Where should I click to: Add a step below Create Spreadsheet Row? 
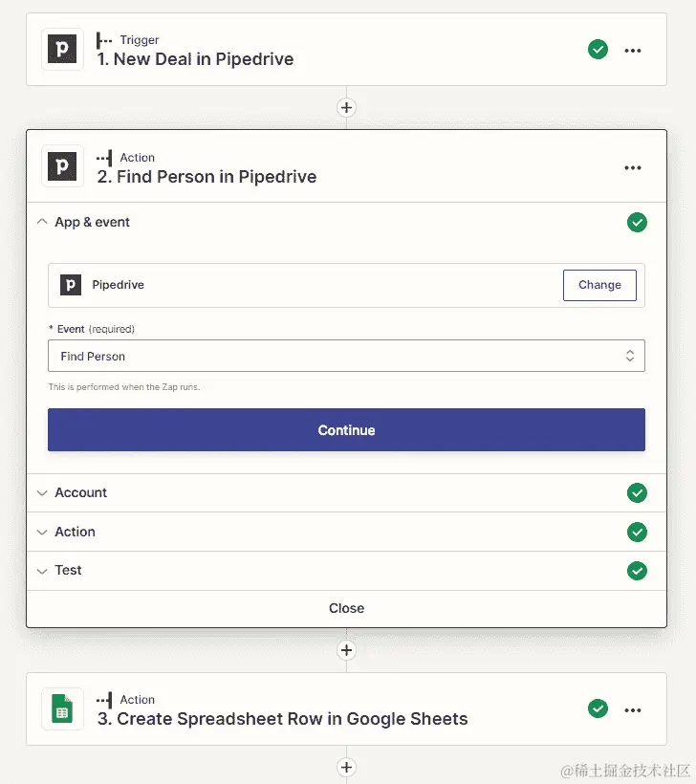346,767
